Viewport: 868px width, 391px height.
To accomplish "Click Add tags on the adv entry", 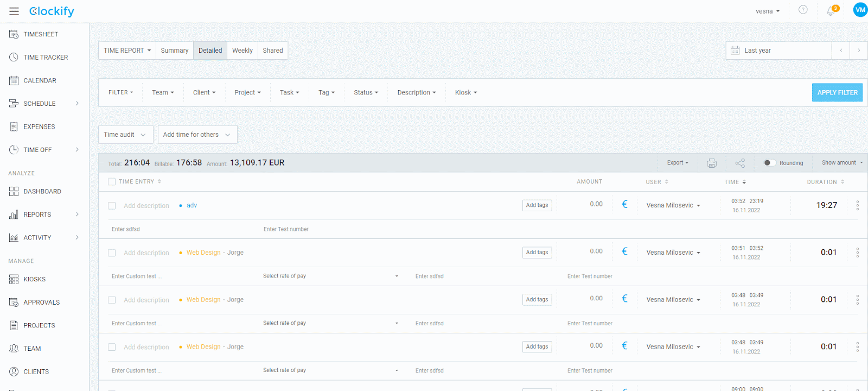I will click(x=537, y=205).
